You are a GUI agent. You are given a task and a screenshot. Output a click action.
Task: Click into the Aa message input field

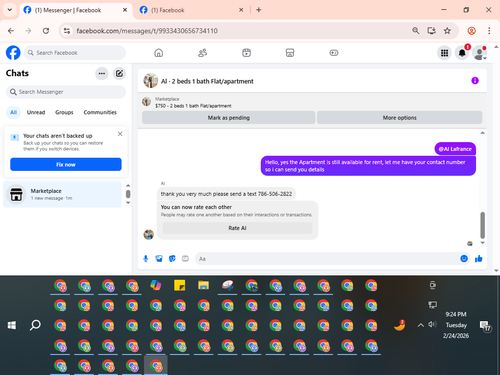click(328, 259)
